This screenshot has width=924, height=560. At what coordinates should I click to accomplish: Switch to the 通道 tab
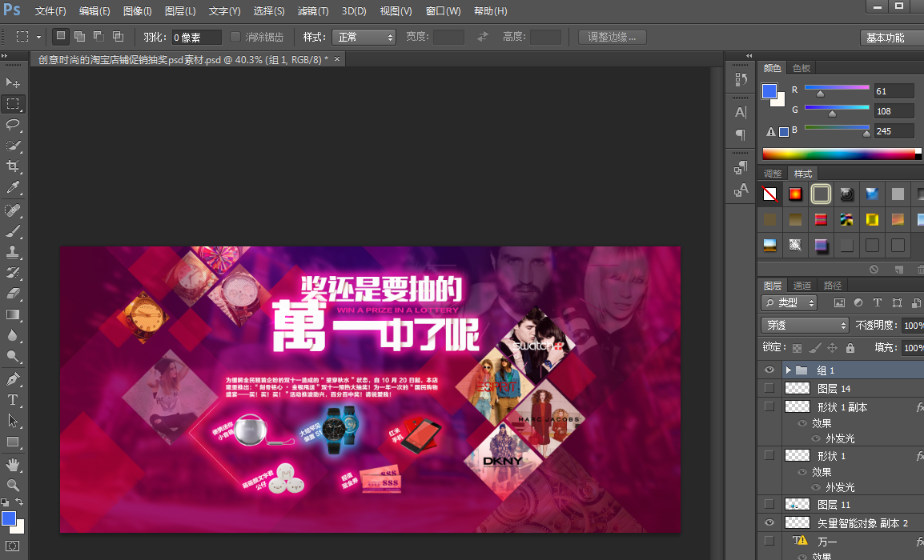point(802,286)
